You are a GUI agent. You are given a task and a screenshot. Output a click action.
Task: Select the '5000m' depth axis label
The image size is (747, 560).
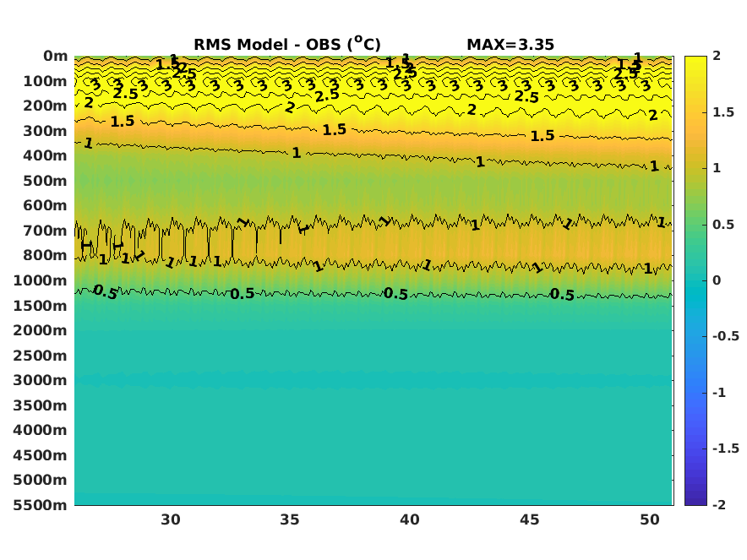(40, 480)
